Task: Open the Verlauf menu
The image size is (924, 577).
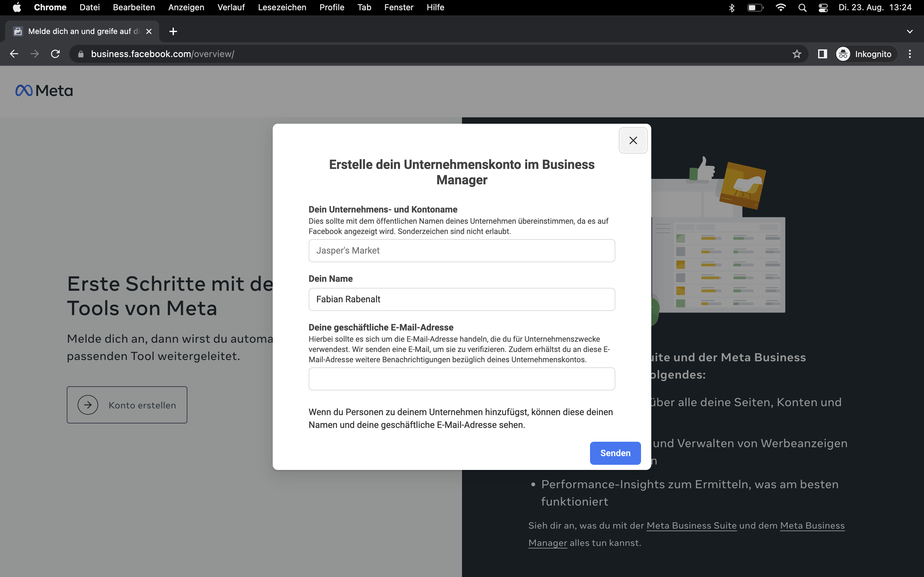Action: (231, 8)
